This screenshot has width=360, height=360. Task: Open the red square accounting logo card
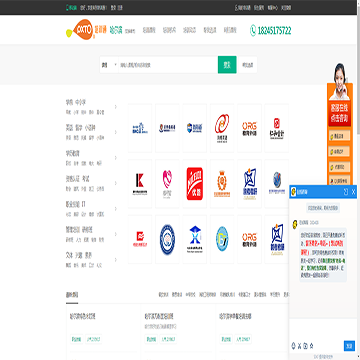tap(277, 128)
